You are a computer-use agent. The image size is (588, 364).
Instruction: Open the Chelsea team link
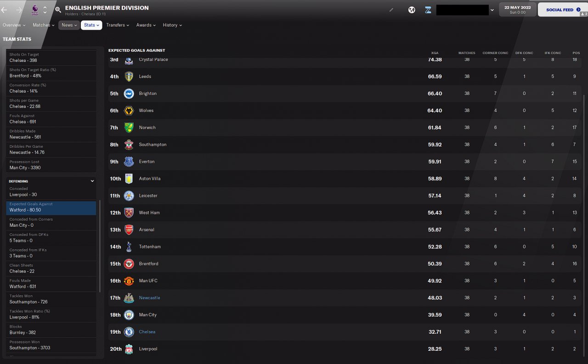click(x=147, y=332)
